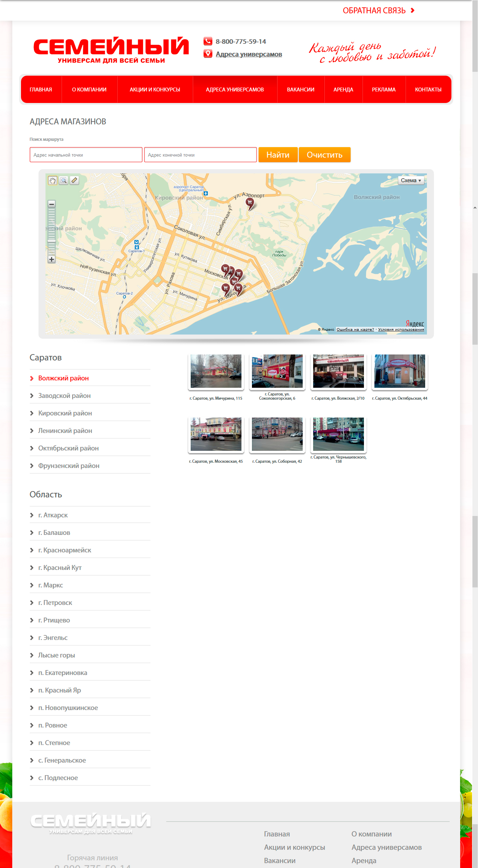The height and width of the screenshot is (868, 478).
Task: Click the store marker near ул. Аэропорт
Action: point(249,203)
